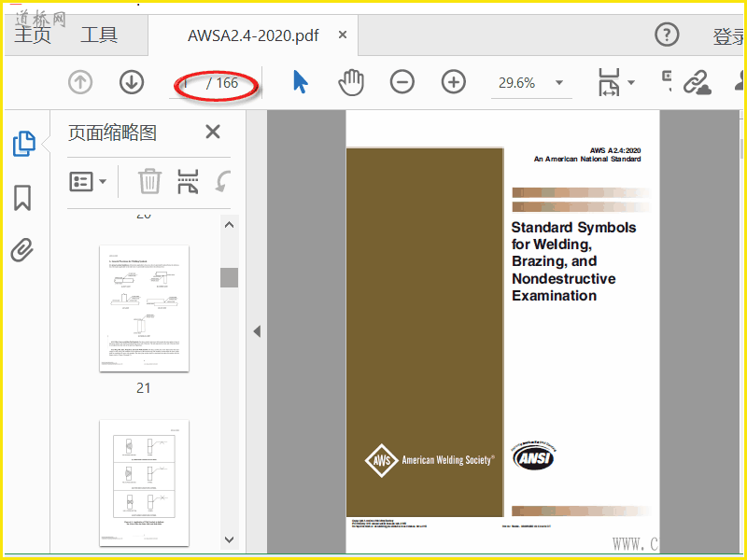Click the insert pages icon in the thumbnail panel
This screenshot has height=560, width=747.
(x=188, y=181)
